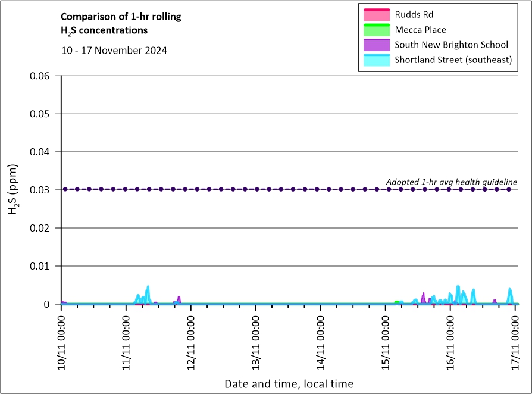
Task: Select the Shortland Street (southeast) legend label
Action: [453, 60]
